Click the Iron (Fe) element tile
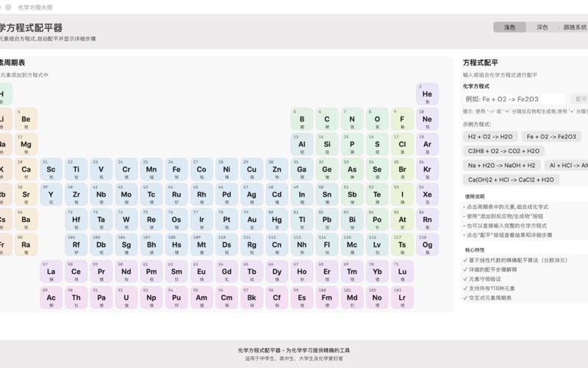Image resolution: width=588 pixels, height=368 pixels. coord(176,170)
